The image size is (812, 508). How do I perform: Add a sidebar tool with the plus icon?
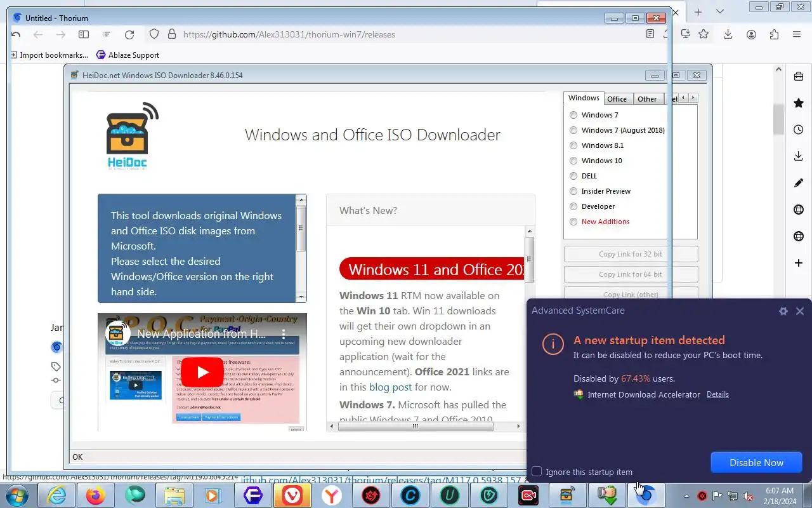click(x=799, y=263)
